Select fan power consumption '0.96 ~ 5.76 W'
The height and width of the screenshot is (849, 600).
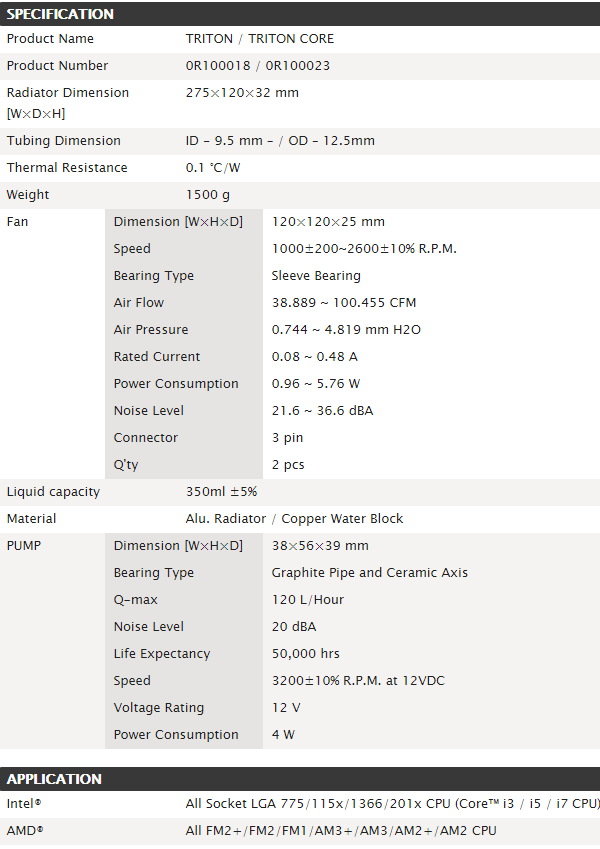pos(316,384)
